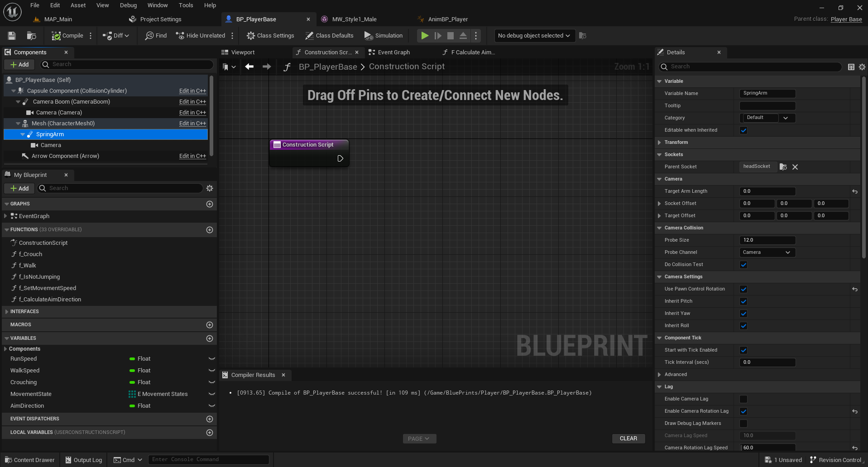Open the debug object selector dropdown
The image size is (868, 467).
(x=534, y=36)
